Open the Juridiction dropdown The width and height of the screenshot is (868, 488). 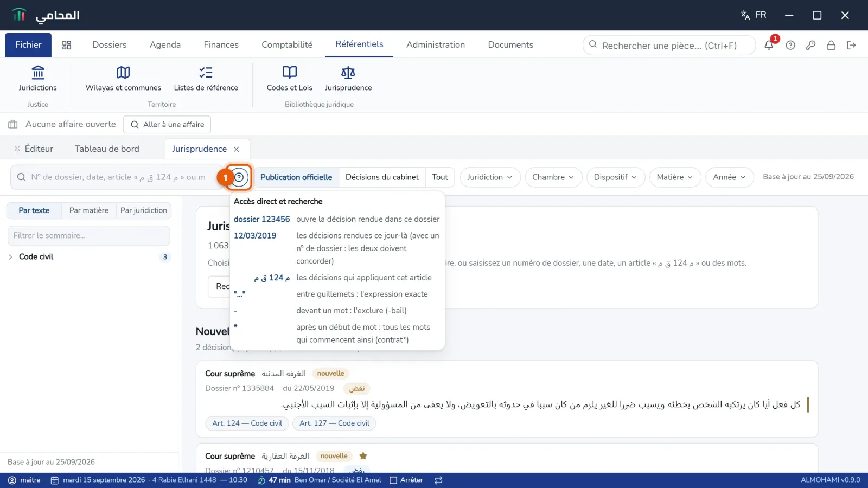pos(490,177)
